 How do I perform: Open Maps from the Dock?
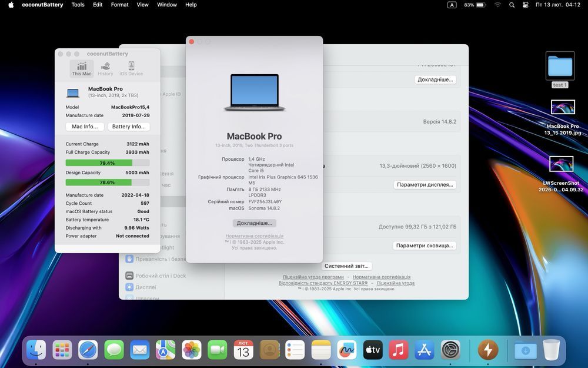(x=165, y=350)
